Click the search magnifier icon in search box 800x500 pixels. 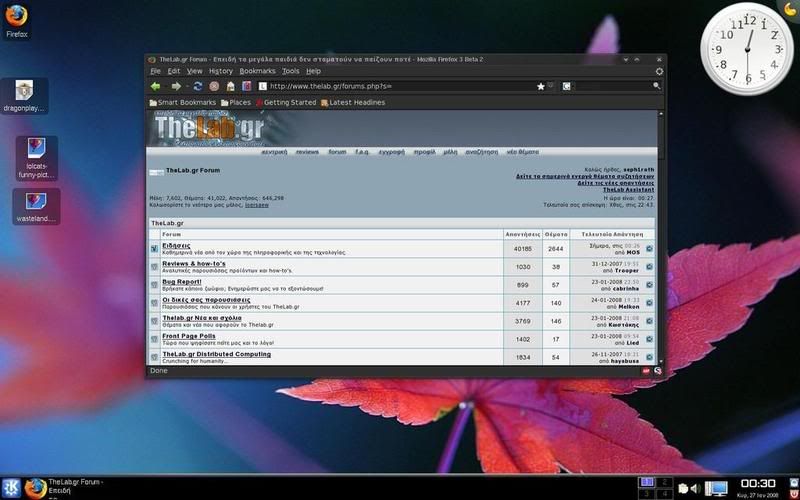coord(657,86)
